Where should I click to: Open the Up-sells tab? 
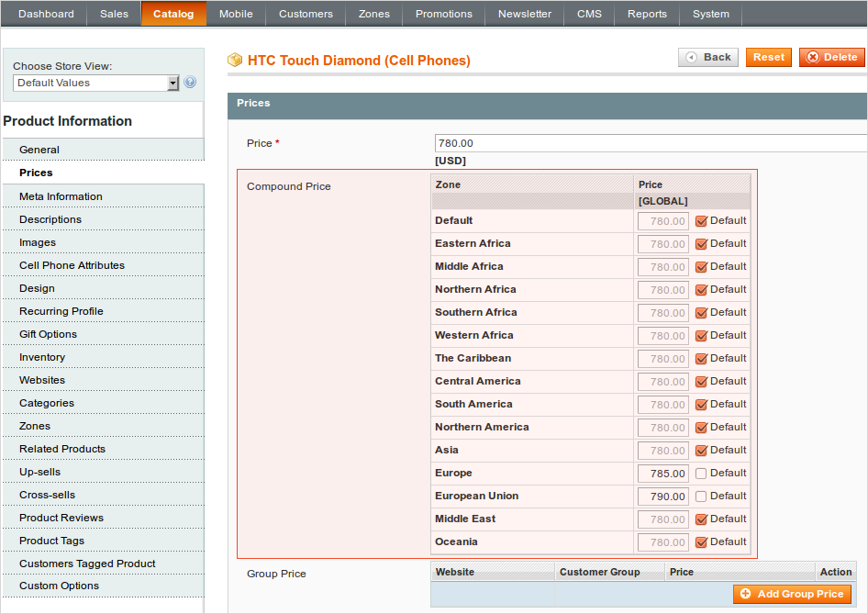tap(104, 472)
